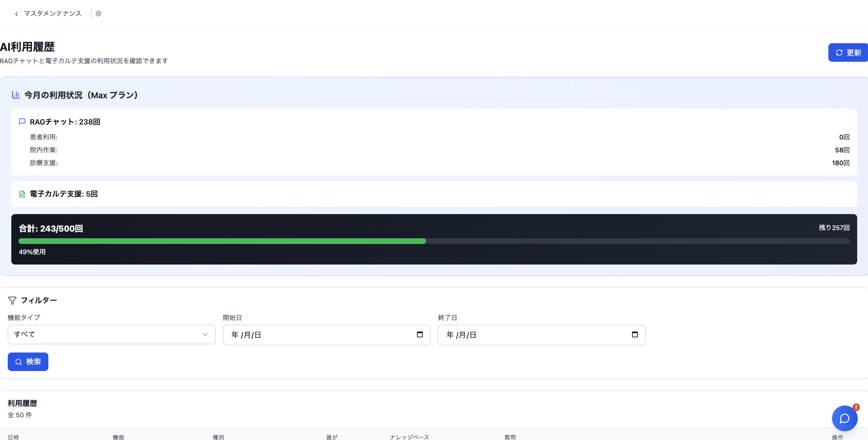Open the calendar picker for 終了日
Image resolution: width=868 pixels, height=440 pixels.
[x=635, y=335]
